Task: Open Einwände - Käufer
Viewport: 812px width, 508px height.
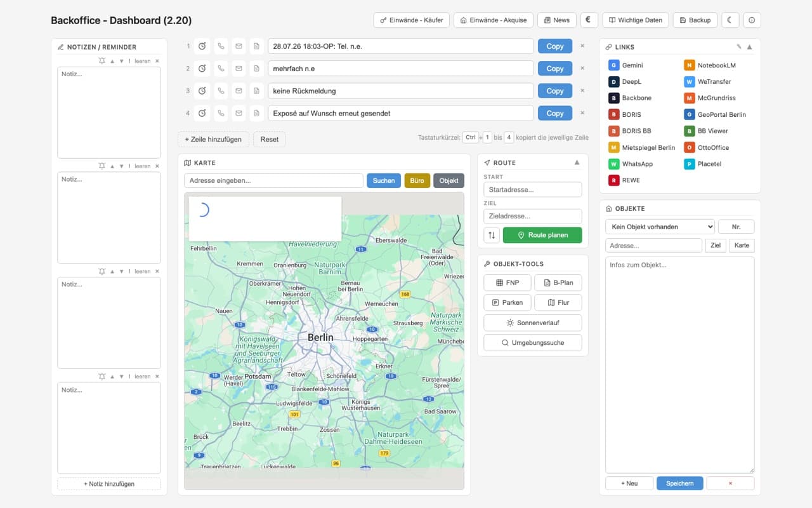Action: tap(412, 20)
